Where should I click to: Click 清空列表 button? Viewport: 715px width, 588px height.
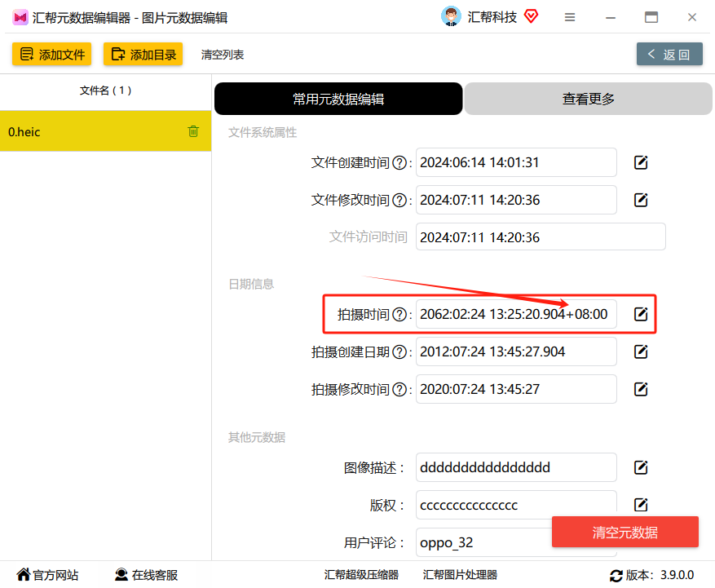tap(222, 55)
